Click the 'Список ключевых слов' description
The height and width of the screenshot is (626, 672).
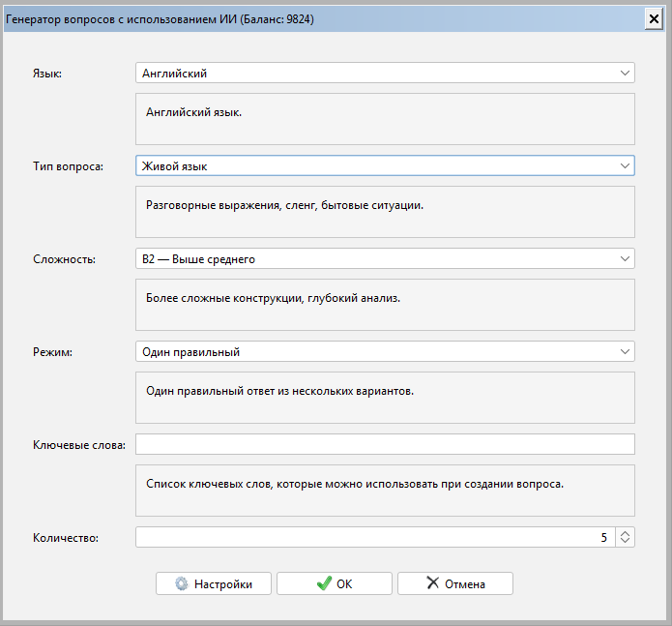pyautogui.click(x=355, y=484)
